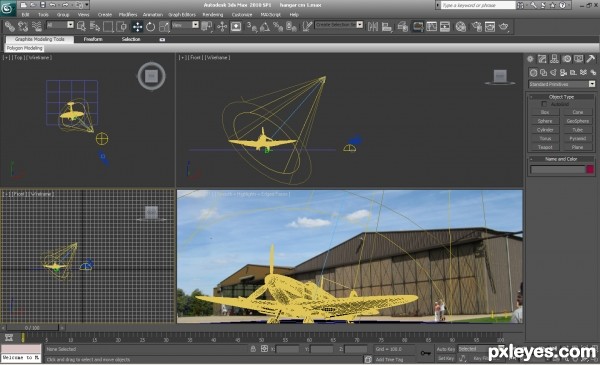Choose the Select Object tool
The width and height of the screenshot is (600, 365).
point(81,26)
